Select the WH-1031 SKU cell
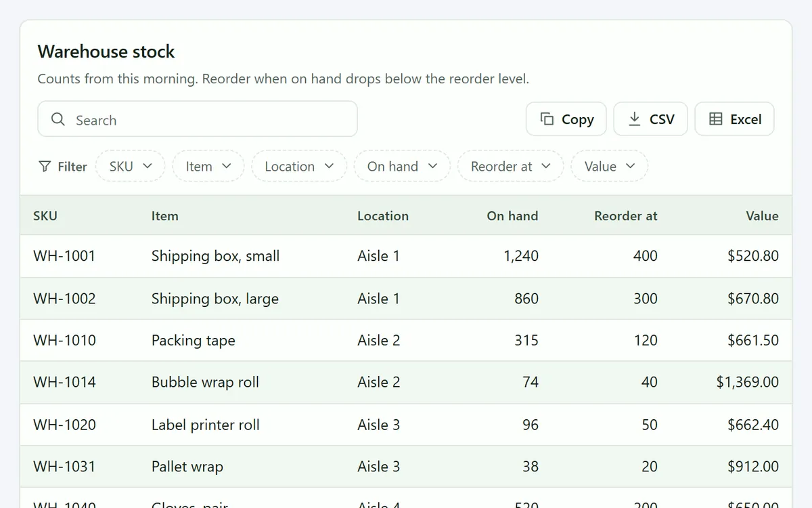 (64, 467)
